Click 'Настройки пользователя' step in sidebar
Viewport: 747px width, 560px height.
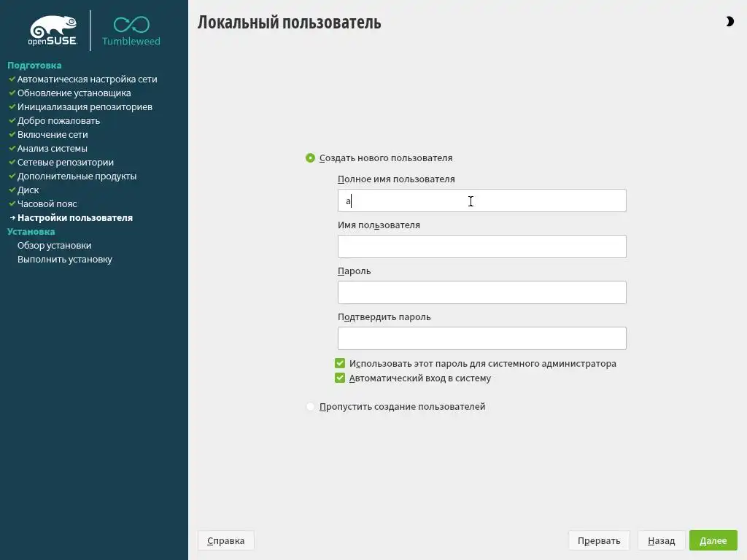pos(75,218)
